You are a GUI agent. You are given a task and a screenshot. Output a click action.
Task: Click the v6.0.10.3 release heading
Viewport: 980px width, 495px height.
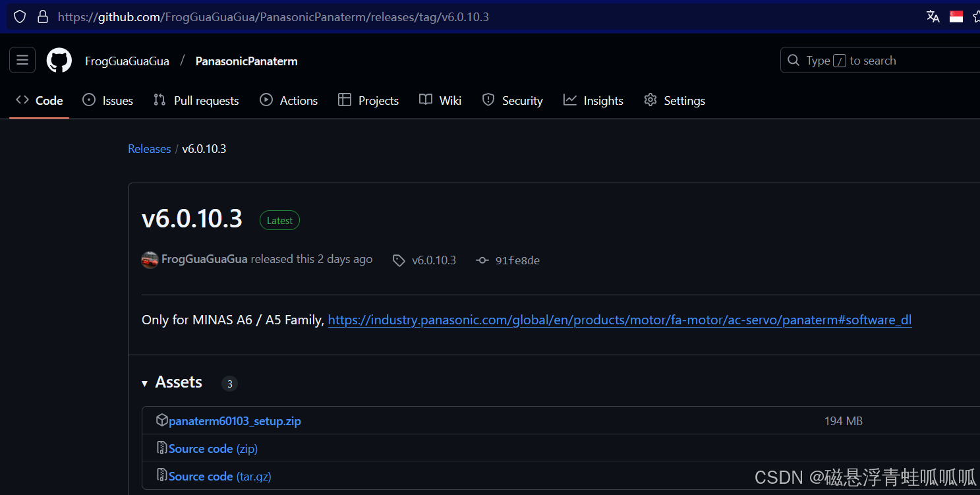(192, 219)
